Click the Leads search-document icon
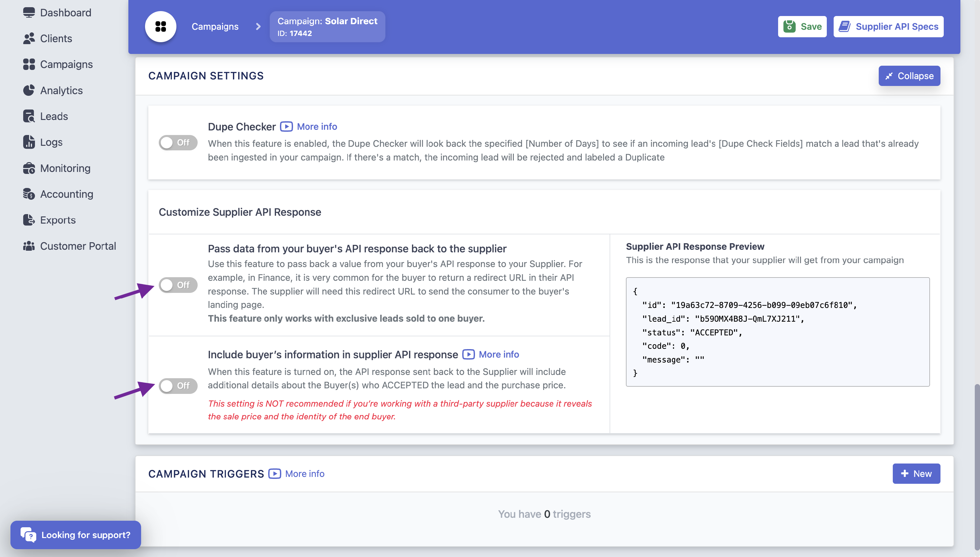 pos(29,116)
